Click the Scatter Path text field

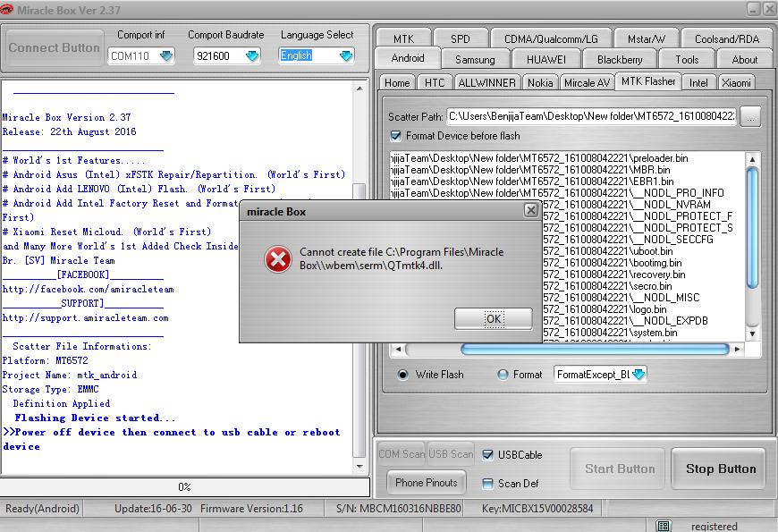[592, 116]
